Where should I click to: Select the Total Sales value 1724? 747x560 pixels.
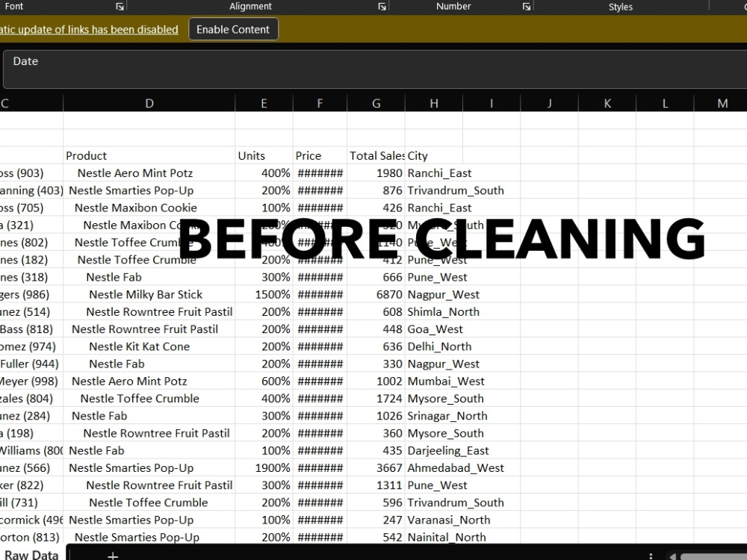point(376,399)
